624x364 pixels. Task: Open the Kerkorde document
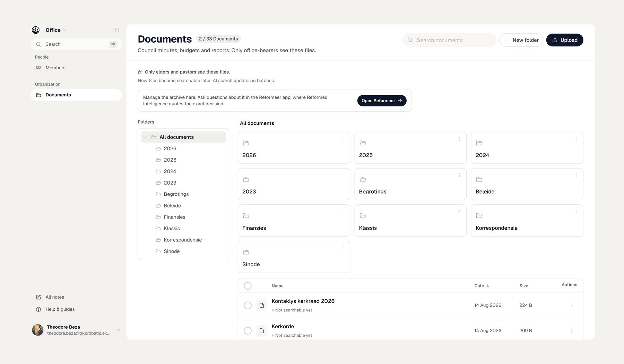[x=283, y=327]
